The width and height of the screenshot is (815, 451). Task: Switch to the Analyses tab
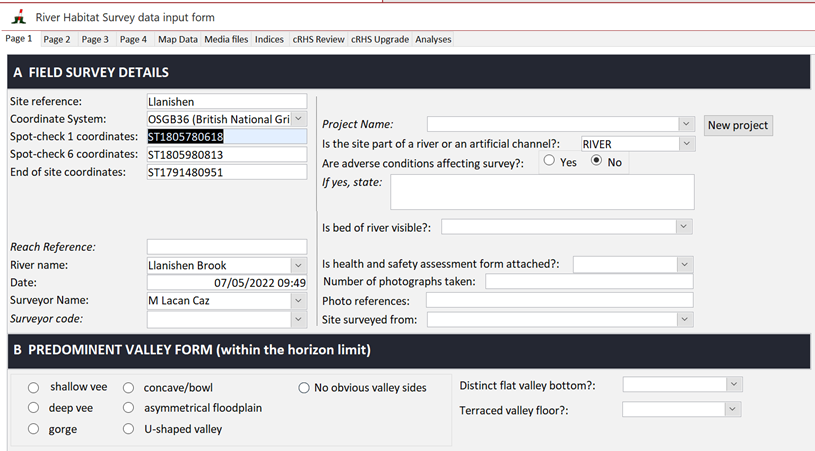(433, 39)
